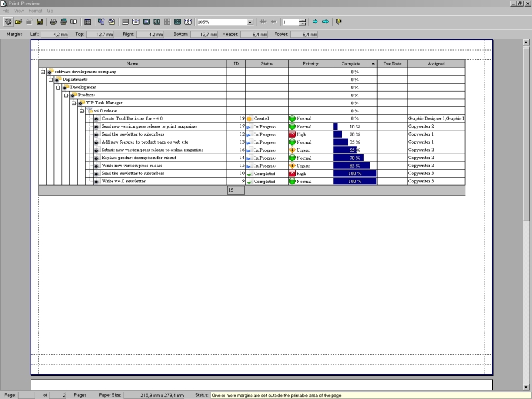Set zoom to 100 percent view icon
532x399 pixels.
coord(125,22)
